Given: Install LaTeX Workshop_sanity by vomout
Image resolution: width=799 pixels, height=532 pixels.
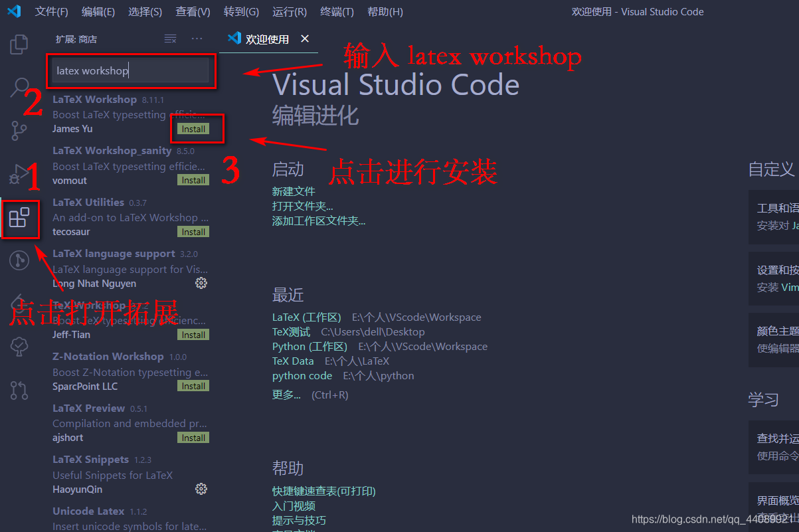Looking at the screenshot, I should click(x=193, y=180).
